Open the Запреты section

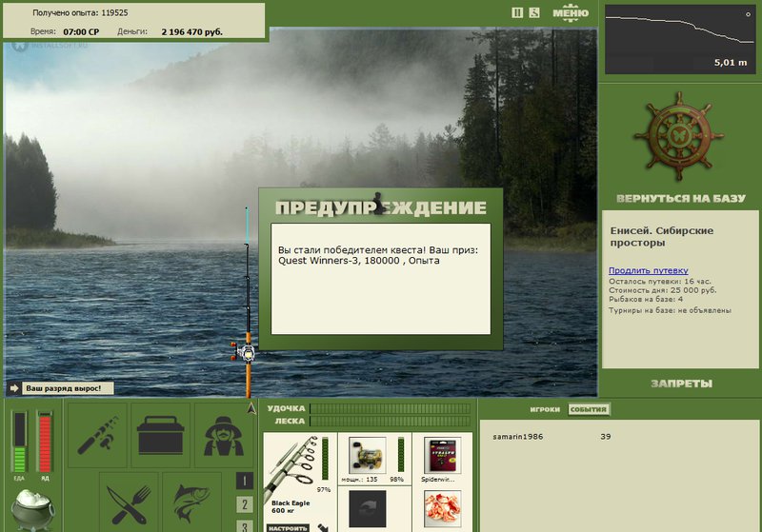(681, 384)
